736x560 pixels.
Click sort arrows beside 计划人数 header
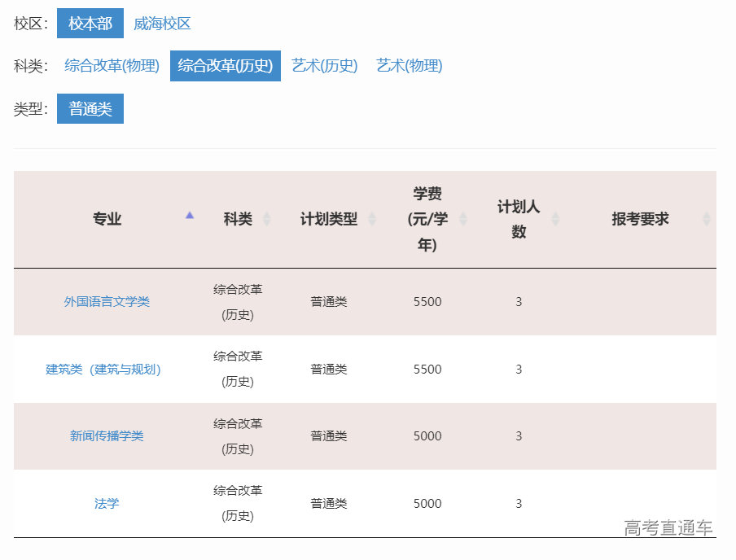pos(555,219)
